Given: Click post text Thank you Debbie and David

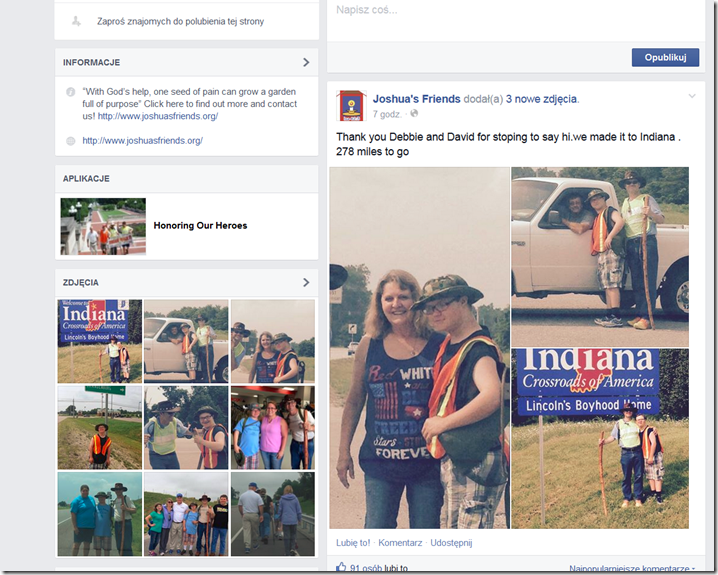Looking at the screenshot, I should [508, 144].
